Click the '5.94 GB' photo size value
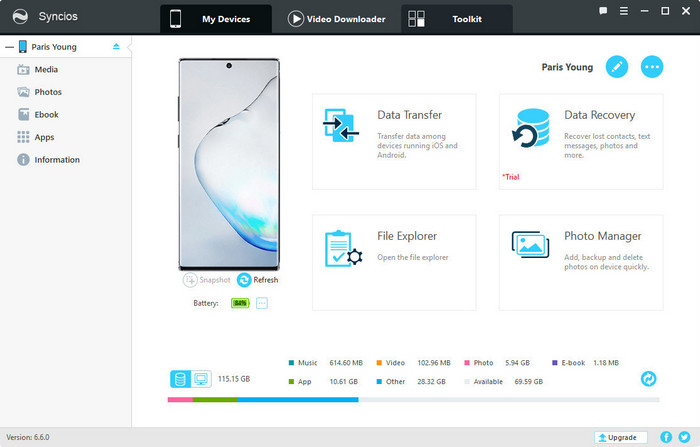Image resolution: width=700 pixels, height=447 pixels. point(517,363)
